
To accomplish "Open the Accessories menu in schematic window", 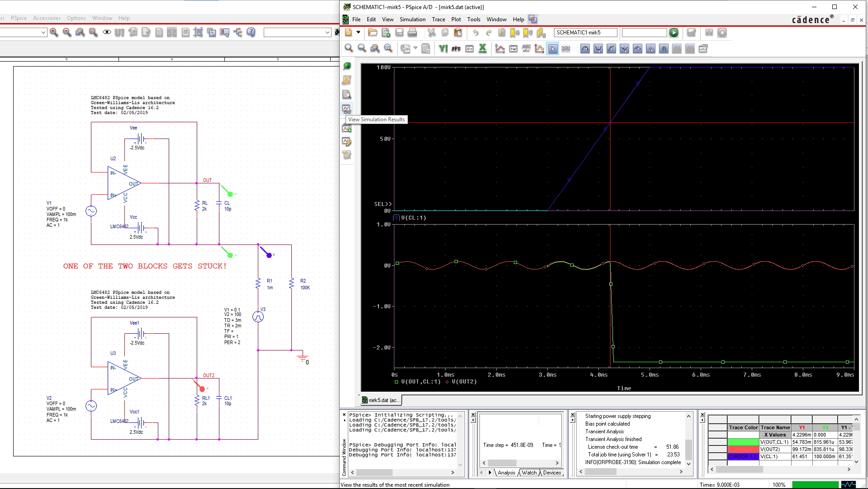I will pyautogui.click(x=47, y=18).
